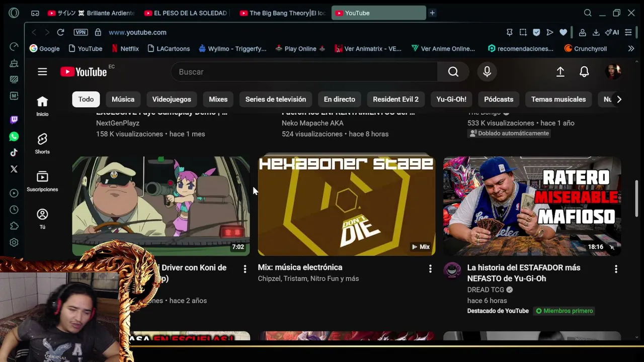The image size is (644, 362).
Task: Open browser Settings gear in sidebar
Action: 14,242
